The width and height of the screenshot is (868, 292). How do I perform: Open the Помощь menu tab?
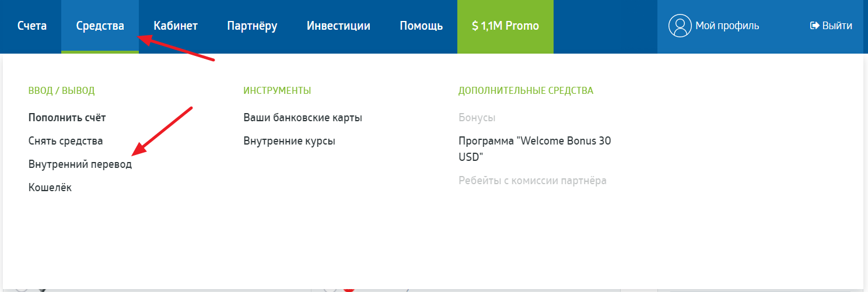click(x=421, y=26)
